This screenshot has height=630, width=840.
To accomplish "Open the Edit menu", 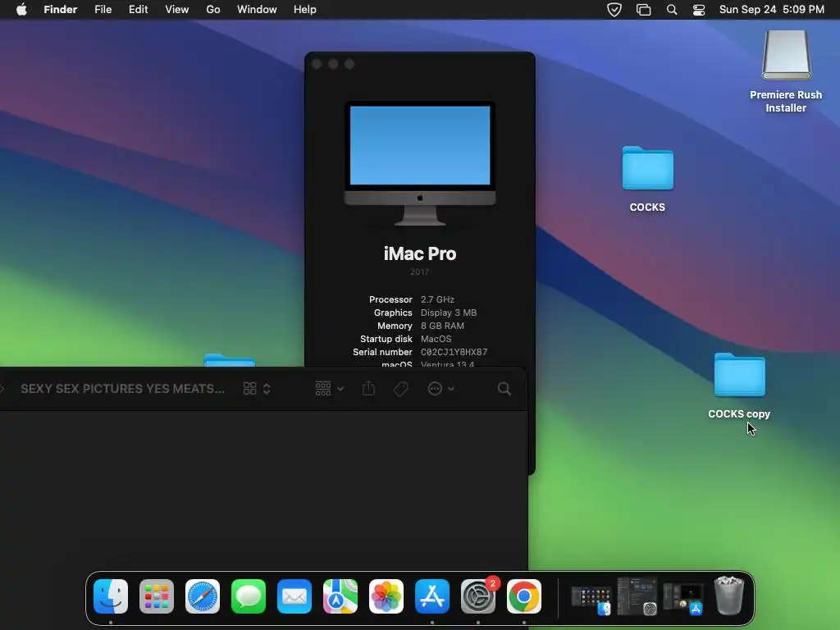I will point(138,10).
